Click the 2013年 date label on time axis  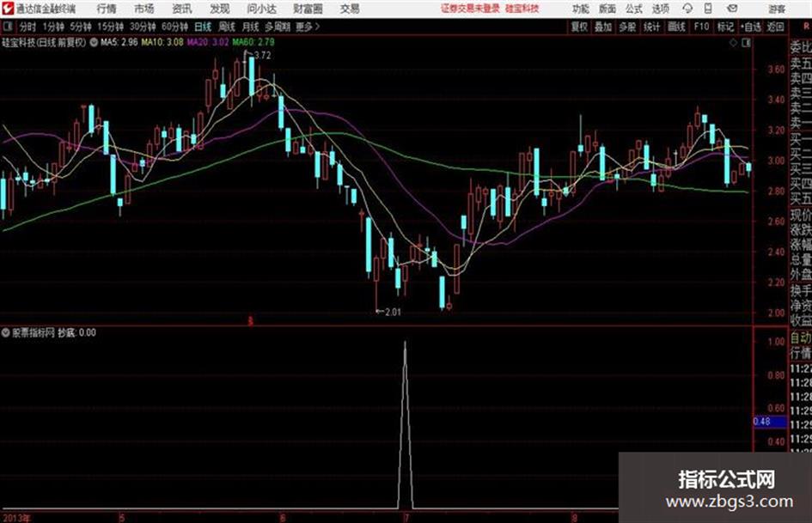pos(16,518)
